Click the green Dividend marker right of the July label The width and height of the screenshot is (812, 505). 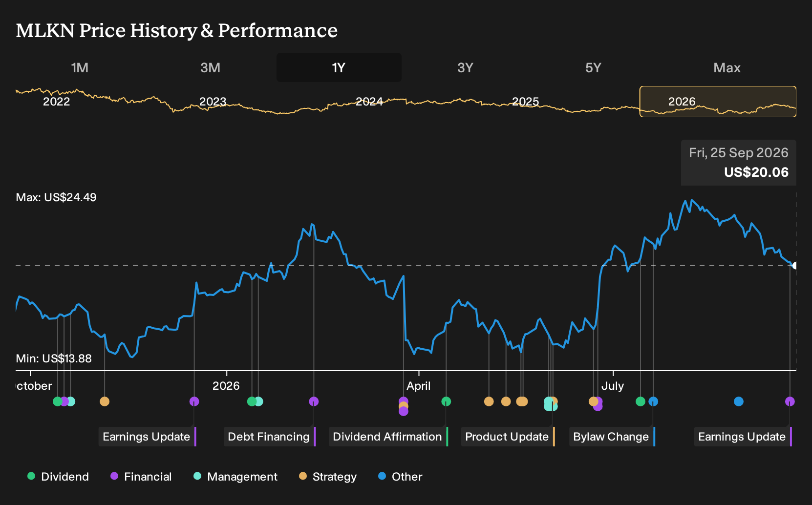point(641,401)
